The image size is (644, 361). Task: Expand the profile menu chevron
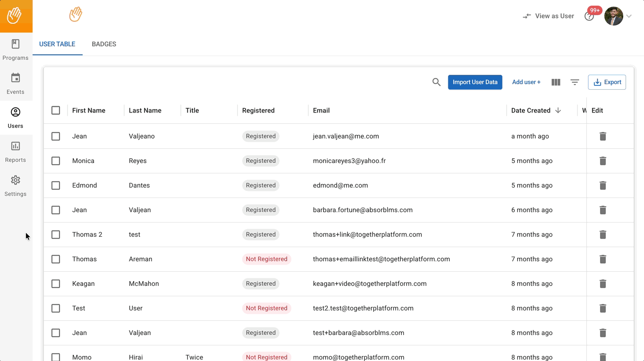pyautogui.click(x=629, y=17)
